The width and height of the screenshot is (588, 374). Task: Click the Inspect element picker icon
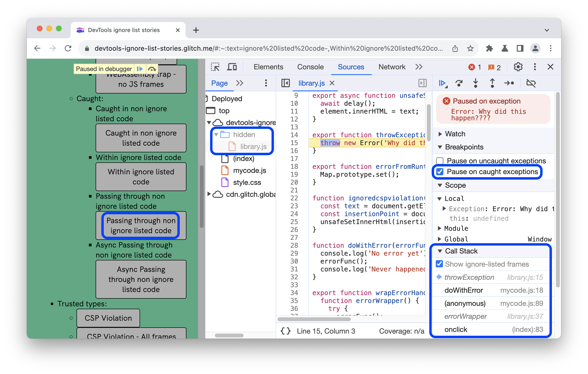coord(216,67)
